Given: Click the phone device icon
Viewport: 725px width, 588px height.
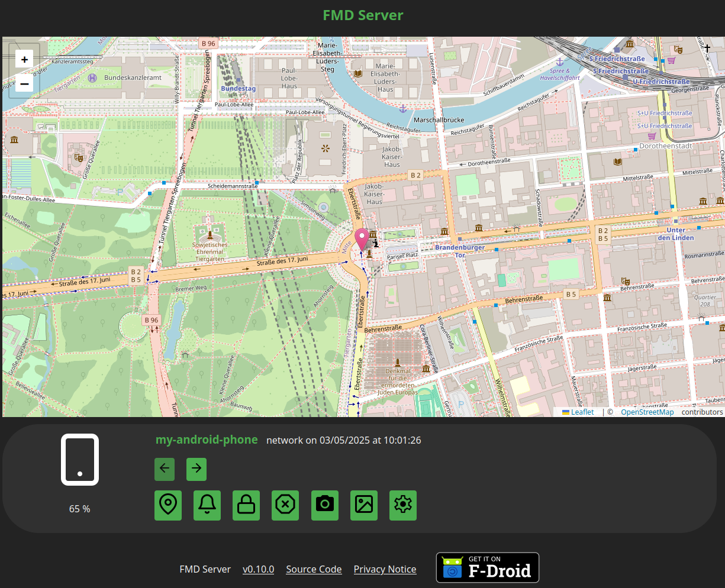Looking at the screenshot, I should coord(80,460).
